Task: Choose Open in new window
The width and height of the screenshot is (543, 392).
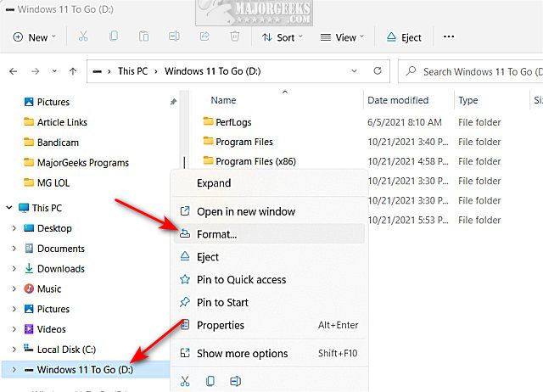Action: point(270,211)
